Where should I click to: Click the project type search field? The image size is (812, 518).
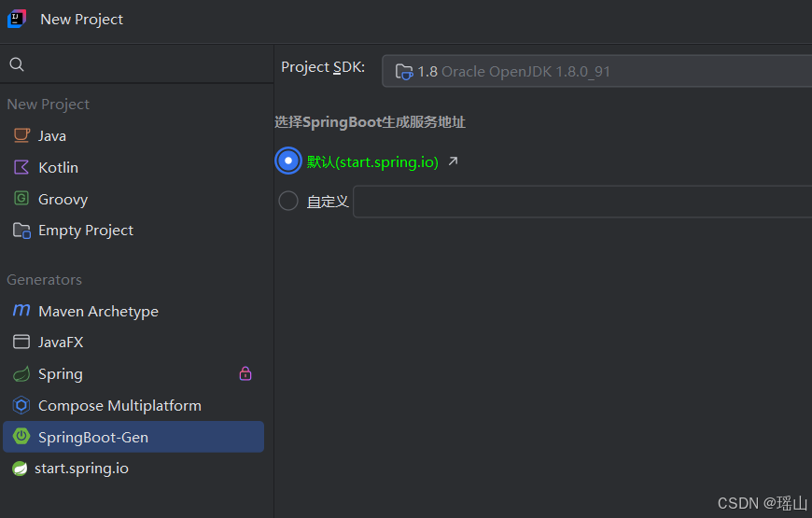point(136,64)
